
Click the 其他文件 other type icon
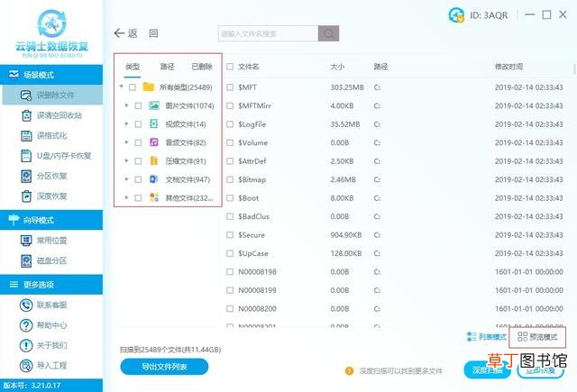(x=154, y=197)
